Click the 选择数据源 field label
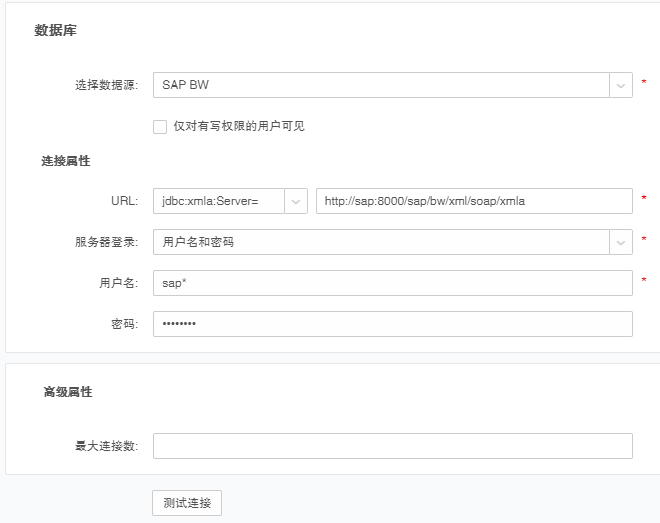660x523 pixels. pyautogui.click(x=107, y=86)
